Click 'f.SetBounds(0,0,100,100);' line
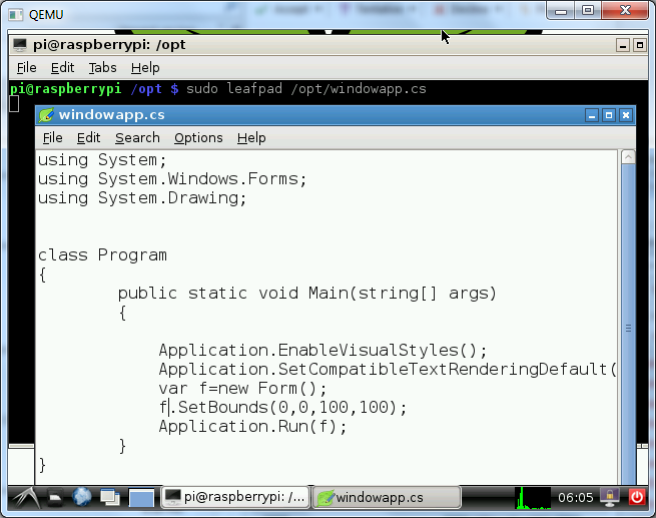 [x=283, y=408]
